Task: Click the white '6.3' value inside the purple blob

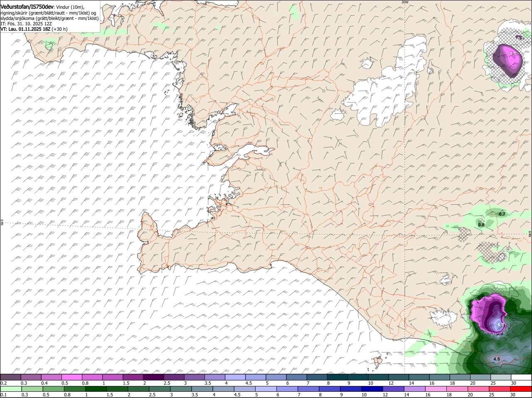Action: click(500, 324)
